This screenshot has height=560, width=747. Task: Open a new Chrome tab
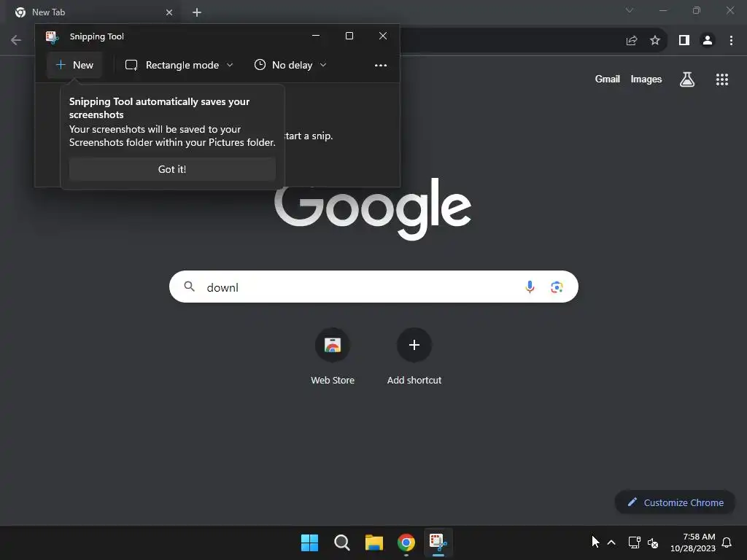click(197, 12)
